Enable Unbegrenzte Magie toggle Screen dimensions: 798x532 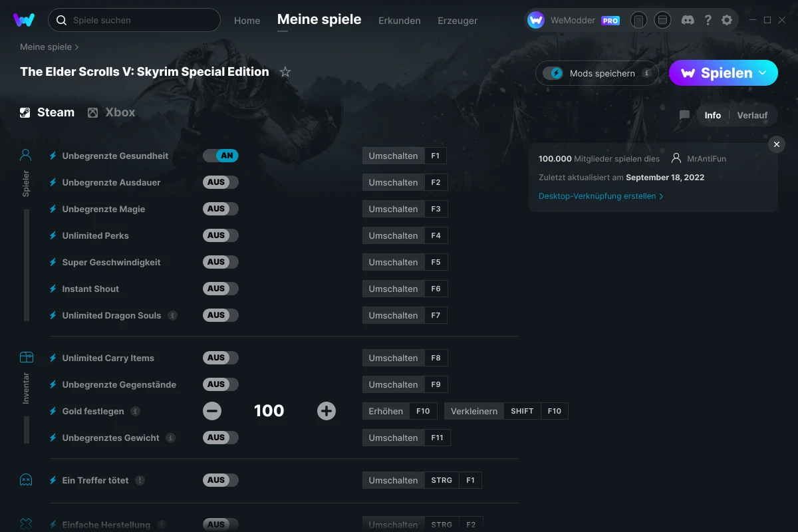pyautogui.click(x=221, y=209)
